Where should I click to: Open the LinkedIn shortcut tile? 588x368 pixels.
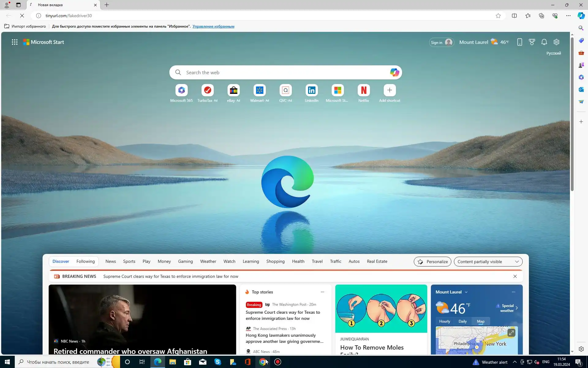(311, 90)
